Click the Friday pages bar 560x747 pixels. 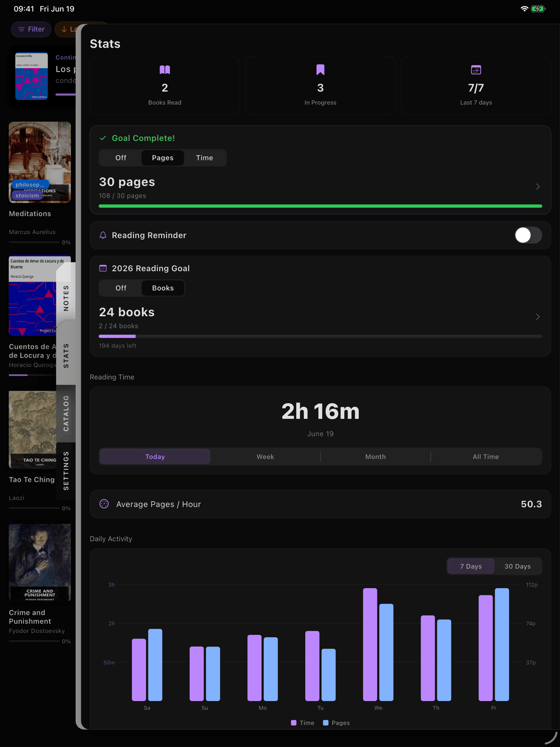click(502, 645)
